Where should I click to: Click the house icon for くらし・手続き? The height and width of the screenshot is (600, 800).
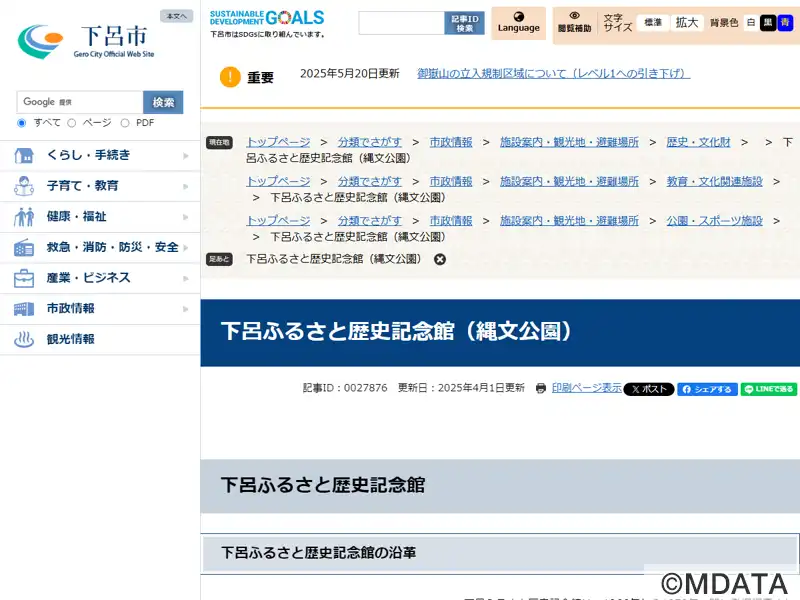click(23, 155)
